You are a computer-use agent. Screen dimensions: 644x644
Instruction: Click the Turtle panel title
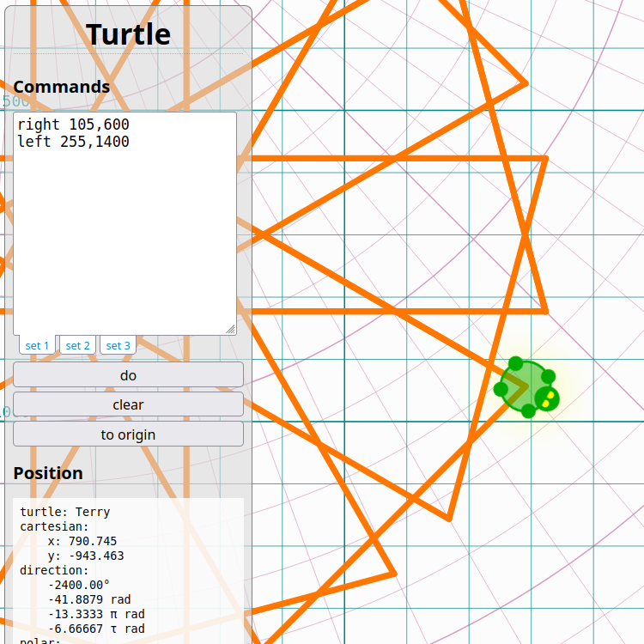[x=128, y=34]
